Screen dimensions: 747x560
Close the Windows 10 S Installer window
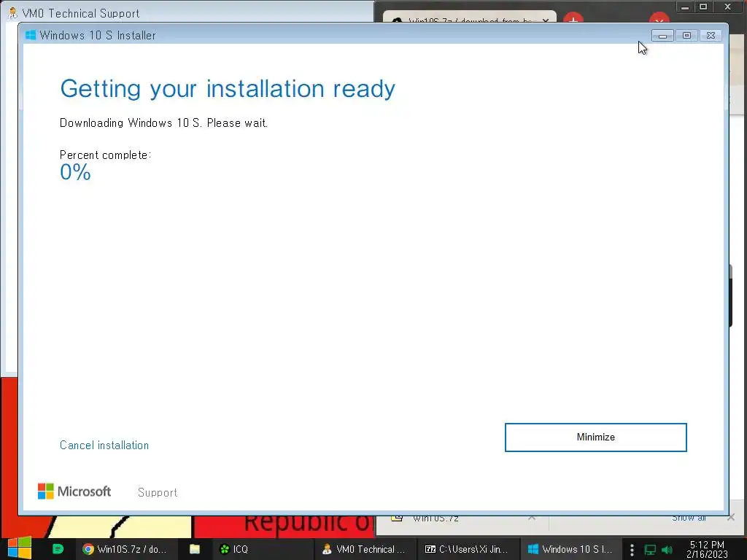click(x=711, y=36)
